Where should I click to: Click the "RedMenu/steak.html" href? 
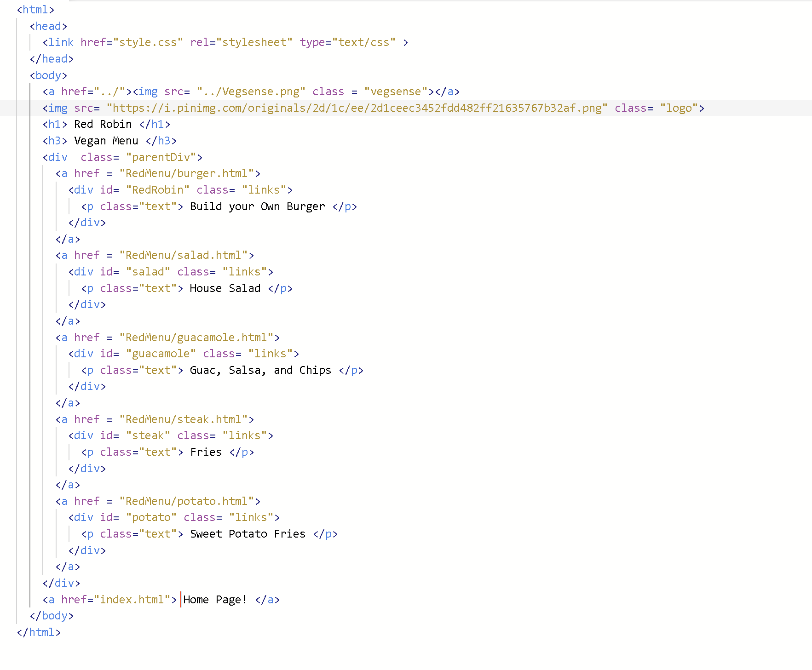184,419
